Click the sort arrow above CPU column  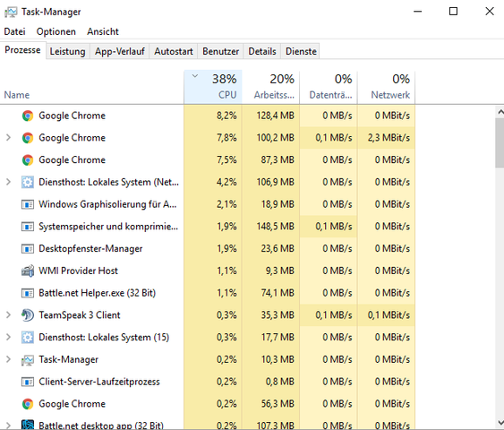coord(195,76)
